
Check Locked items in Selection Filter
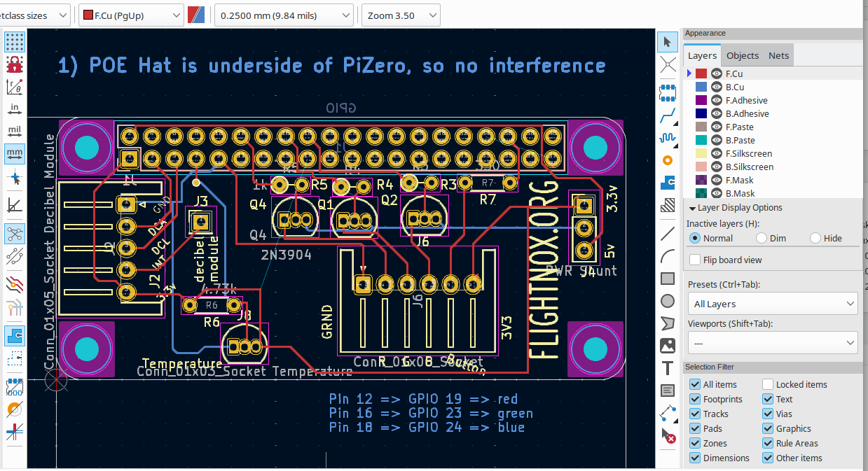click(x=768, y=384)
